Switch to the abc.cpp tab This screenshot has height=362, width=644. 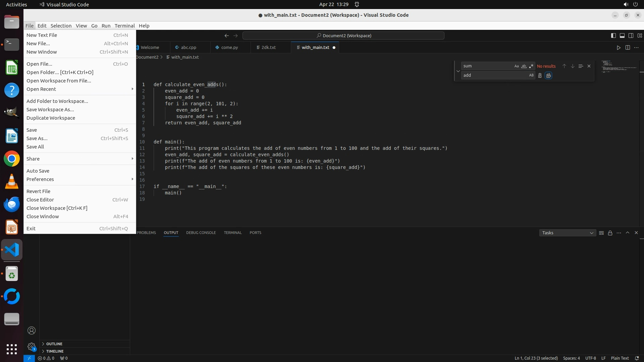(x=188, y=48)
